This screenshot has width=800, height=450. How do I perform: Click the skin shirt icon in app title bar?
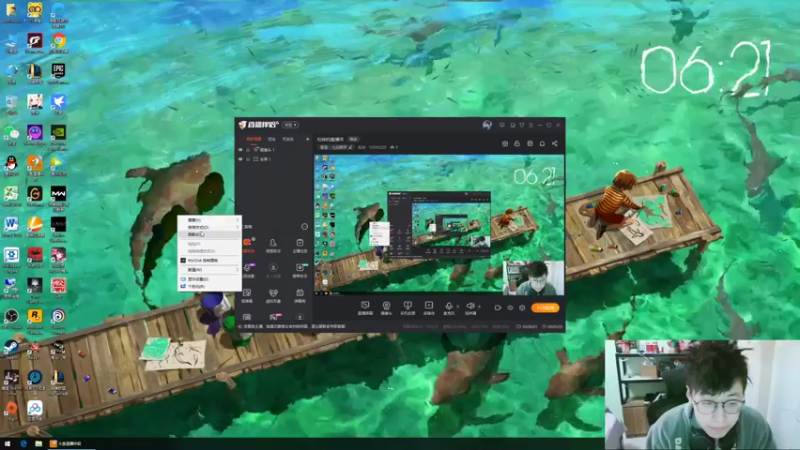[x=521, y=125]
